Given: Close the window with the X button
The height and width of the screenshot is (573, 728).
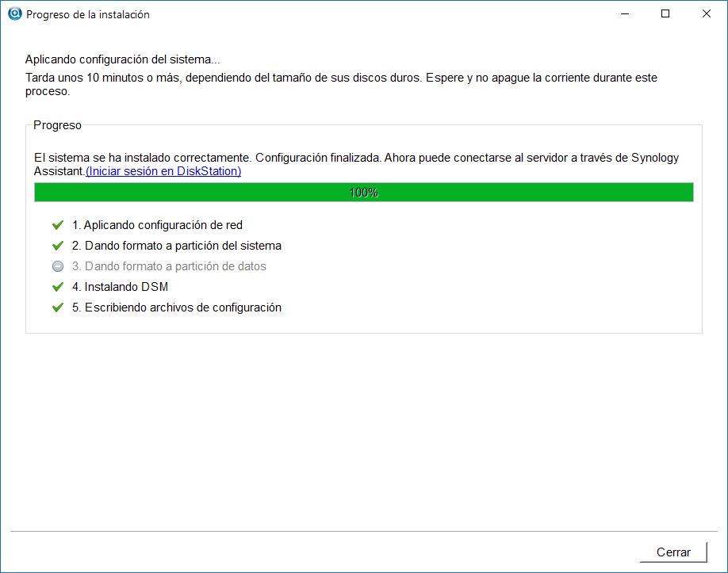Looking at the screenshot, I should point(706,14).
